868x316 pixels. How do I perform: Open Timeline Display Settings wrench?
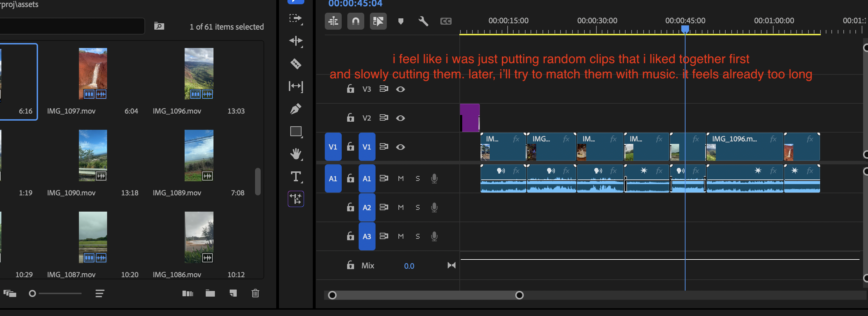click(423, 22)
